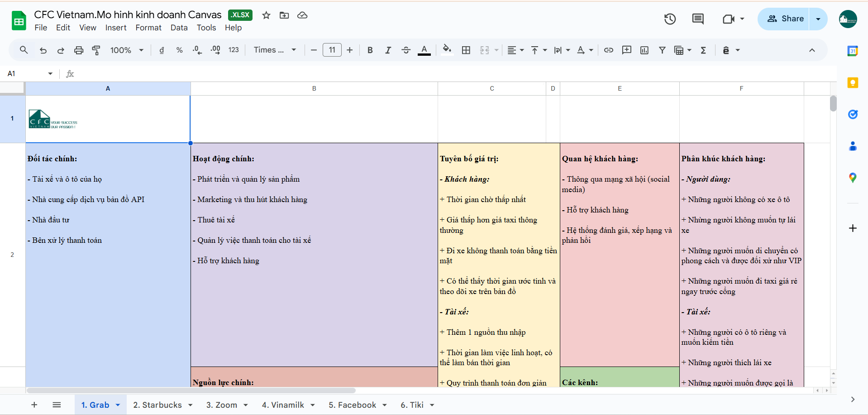
Task: Toggle bold formatting
Action: coord(370,50)
